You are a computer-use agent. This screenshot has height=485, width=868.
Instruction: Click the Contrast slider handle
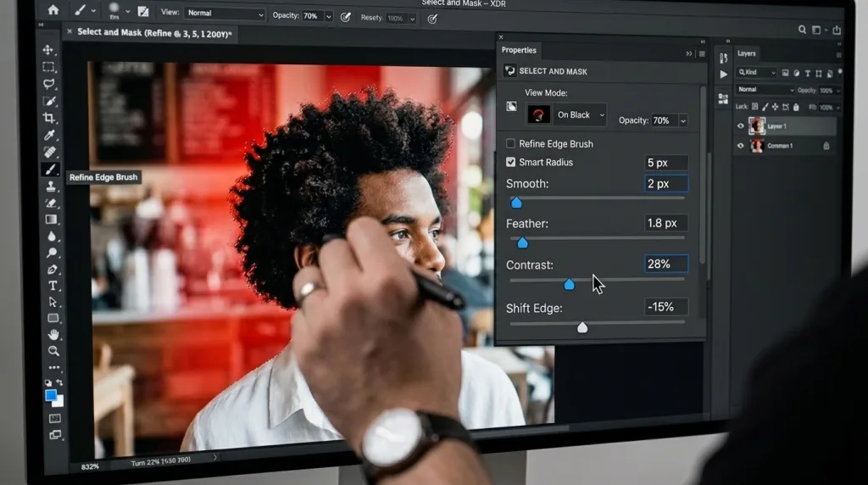click(569, 285)
